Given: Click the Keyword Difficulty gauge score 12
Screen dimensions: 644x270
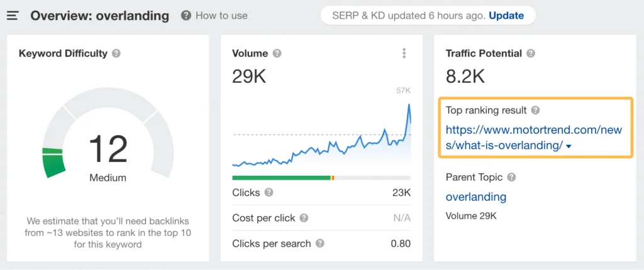Looking at the screenshot, I should click(x=108, y=149).
